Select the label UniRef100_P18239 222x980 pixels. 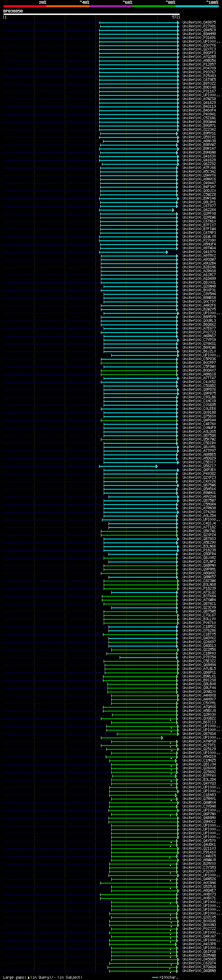click(199, 589)
